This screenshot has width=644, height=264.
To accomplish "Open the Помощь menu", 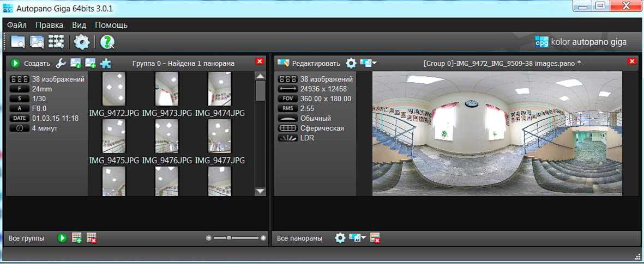I will tap(111, 25).
